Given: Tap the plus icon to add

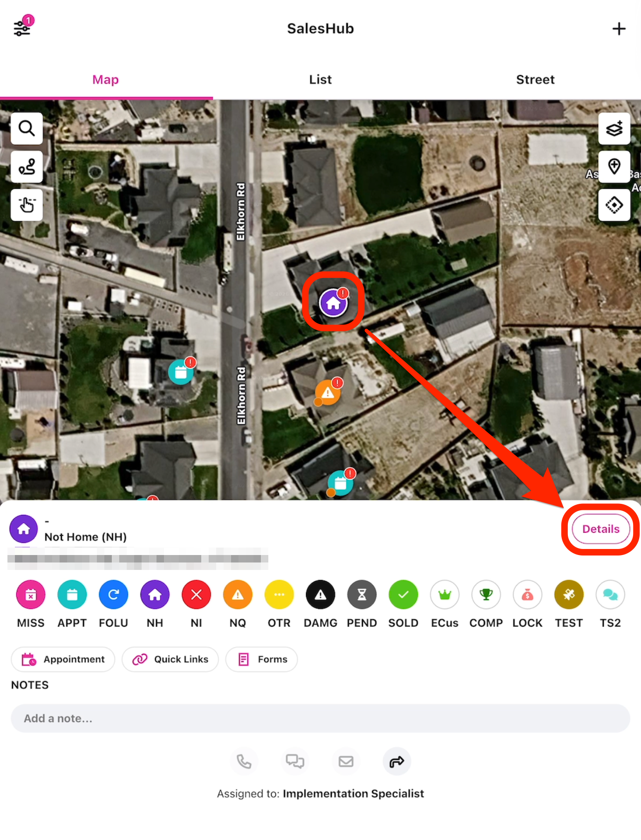Looking at the screenshot, I should [619, 29].
